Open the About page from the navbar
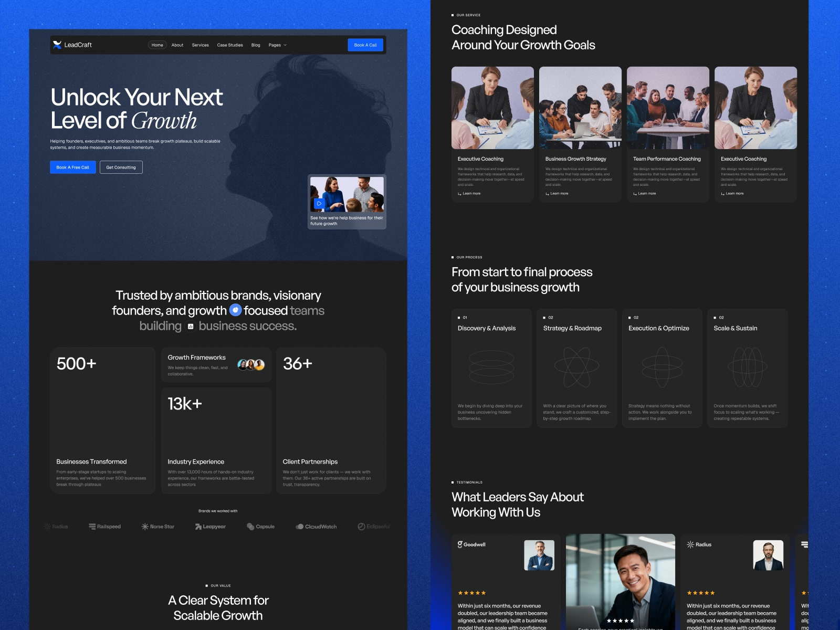Screen dimensions: 840x630 (177, 45)
